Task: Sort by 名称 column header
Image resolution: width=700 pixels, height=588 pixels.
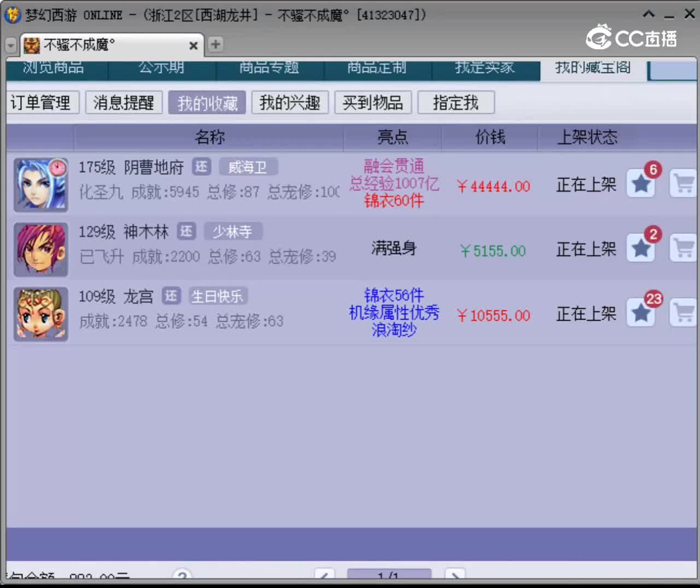Action: [x=209, y=137]
